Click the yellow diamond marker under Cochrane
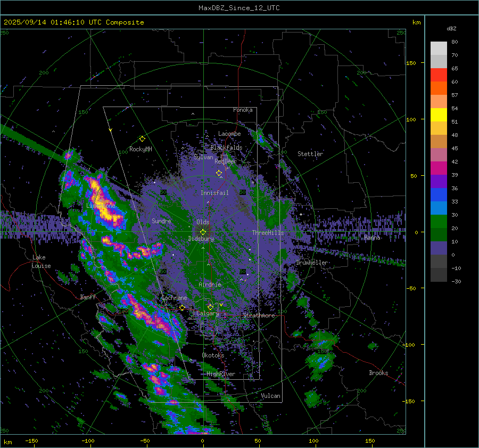This screenshot has width=479, height=448. click(182, 307)
